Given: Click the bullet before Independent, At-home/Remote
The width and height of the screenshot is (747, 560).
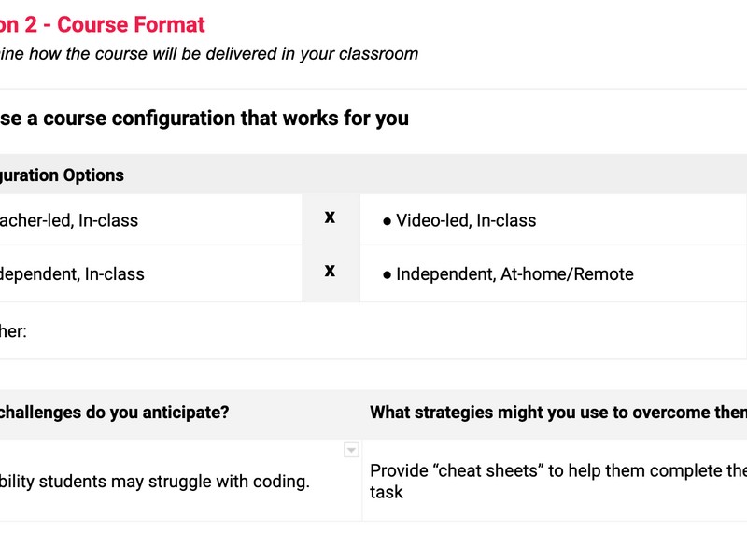Looking at the screenshot, I should coord(387,275).
